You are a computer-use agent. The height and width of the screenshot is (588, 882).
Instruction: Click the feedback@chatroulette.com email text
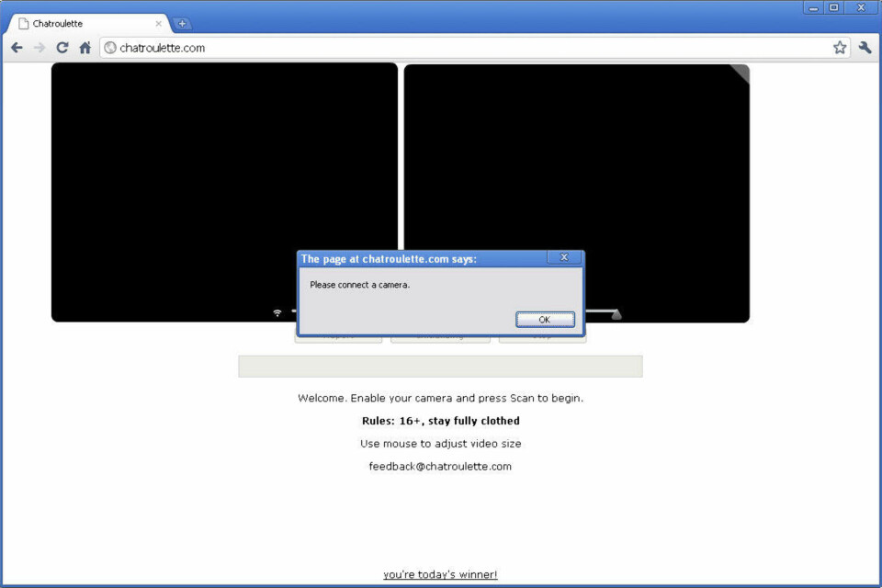[x=440, y=467]
